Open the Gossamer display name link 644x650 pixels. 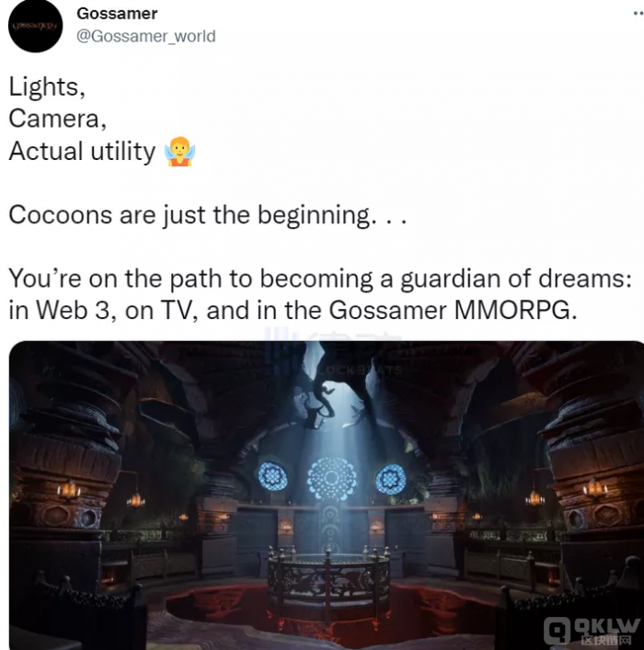click(117, 14)
